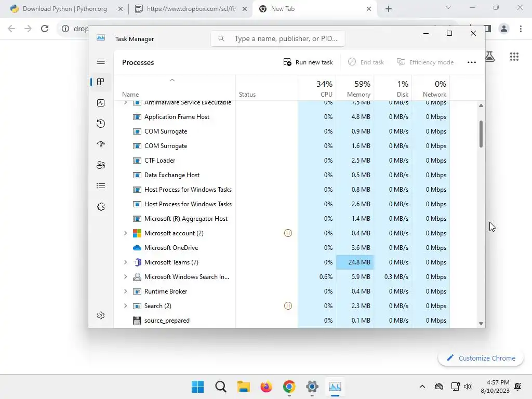Launch Firefox from taskbar
Viewport: 532px width, 399px height.
pyautogui.click(x=267, y=387)
